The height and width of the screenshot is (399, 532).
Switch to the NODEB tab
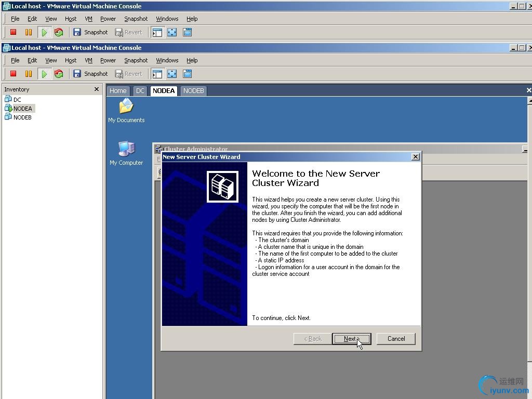click(193, 91)
